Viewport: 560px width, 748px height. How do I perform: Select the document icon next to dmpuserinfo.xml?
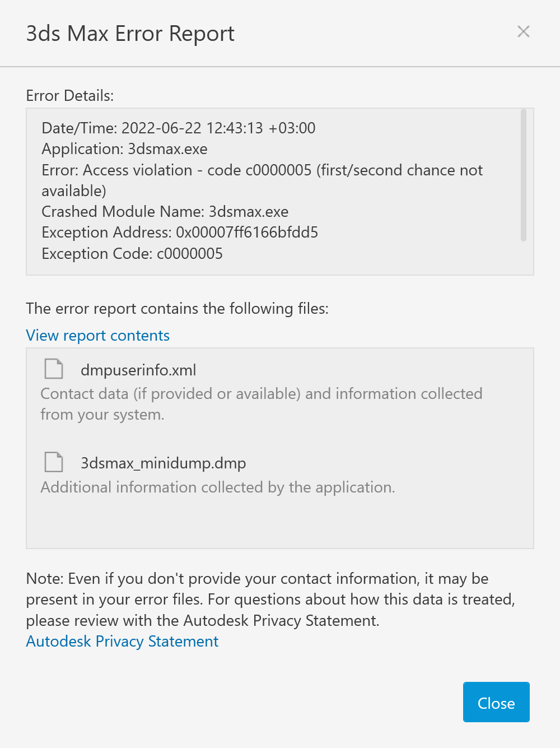click(53, 369)
